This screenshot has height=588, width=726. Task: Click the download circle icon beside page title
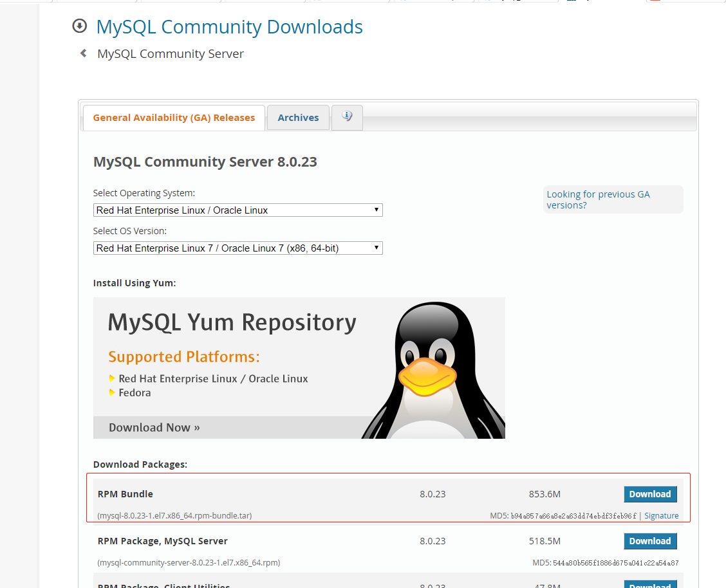(x=80, y=26)
